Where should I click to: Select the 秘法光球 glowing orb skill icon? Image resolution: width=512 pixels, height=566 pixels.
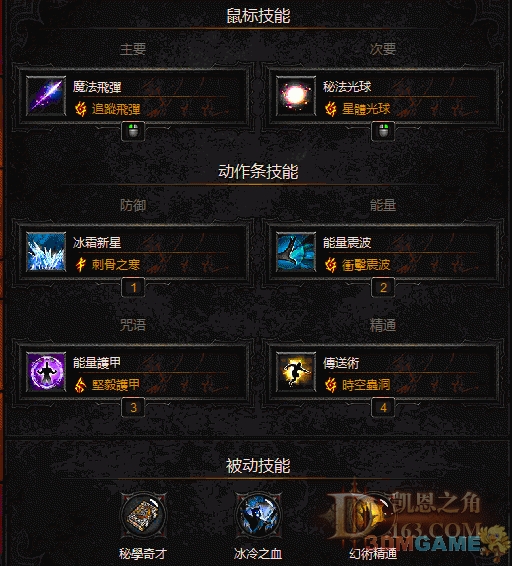[296, 96]
